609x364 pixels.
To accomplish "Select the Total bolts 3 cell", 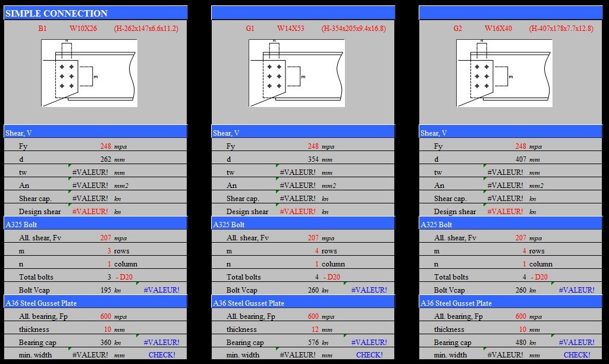I will (x=109, y=277).
